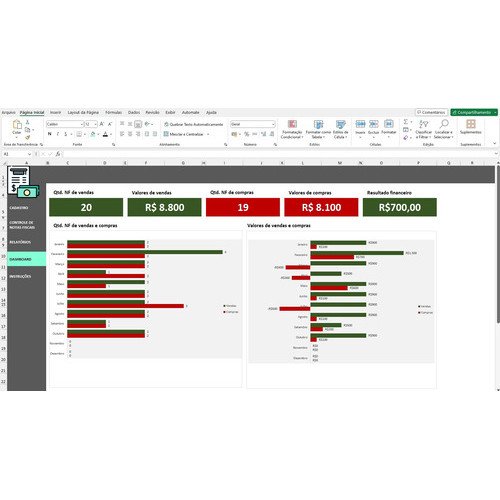This screenshot has width=500, height=500.
Task: Decrease font size with the smaller A icon
Action: click(x=110, y=124)
